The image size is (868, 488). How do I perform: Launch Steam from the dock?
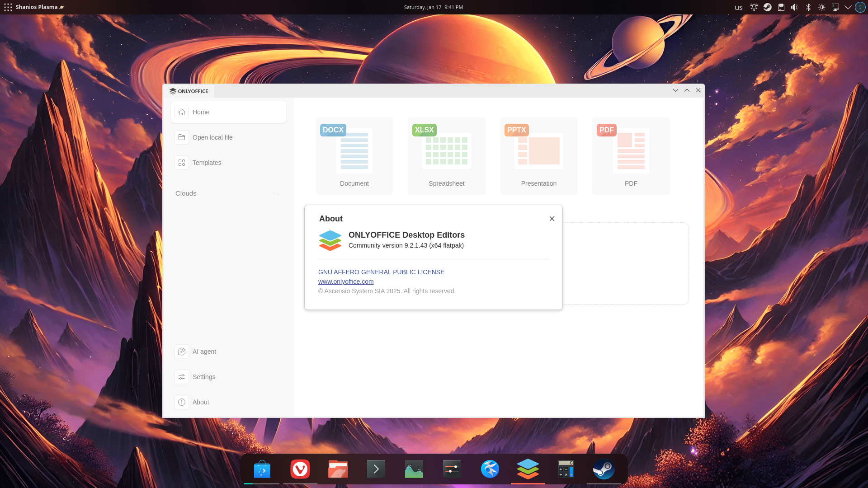tap(604, 469)
